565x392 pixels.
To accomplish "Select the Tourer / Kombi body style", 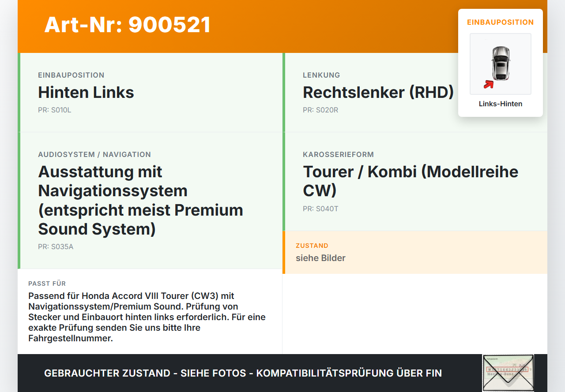I will (415, 181).
